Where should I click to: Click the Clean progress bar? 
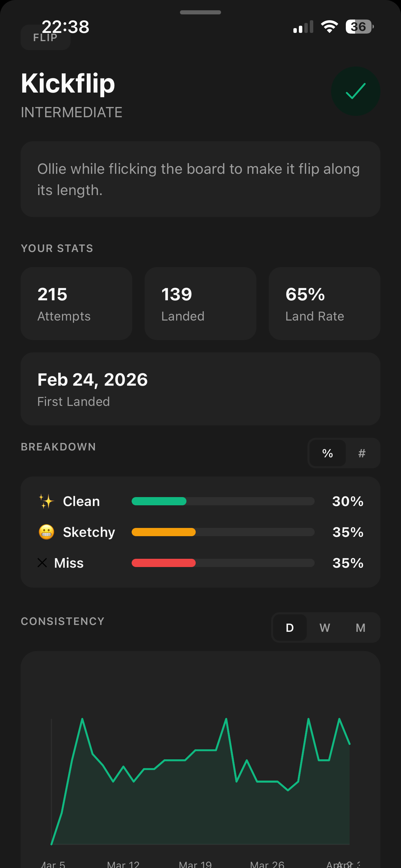click(x=222, y=501)
